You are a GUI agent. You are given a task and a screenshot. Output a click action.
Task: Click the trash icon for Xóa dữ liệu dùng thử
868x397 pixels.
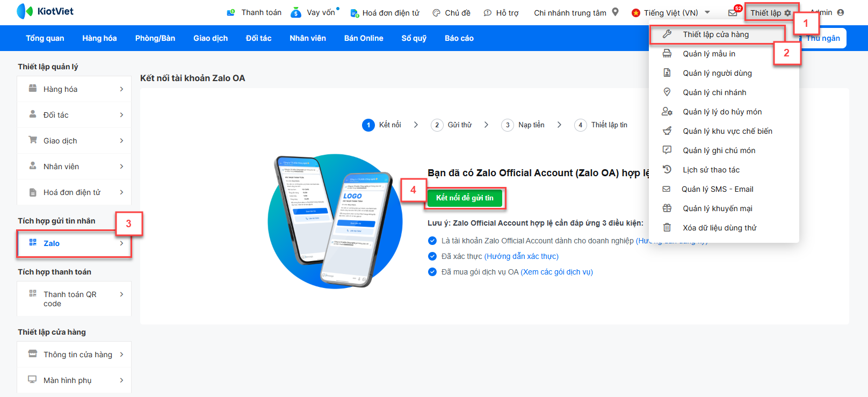pyautogui.click(x=667, y=228)
